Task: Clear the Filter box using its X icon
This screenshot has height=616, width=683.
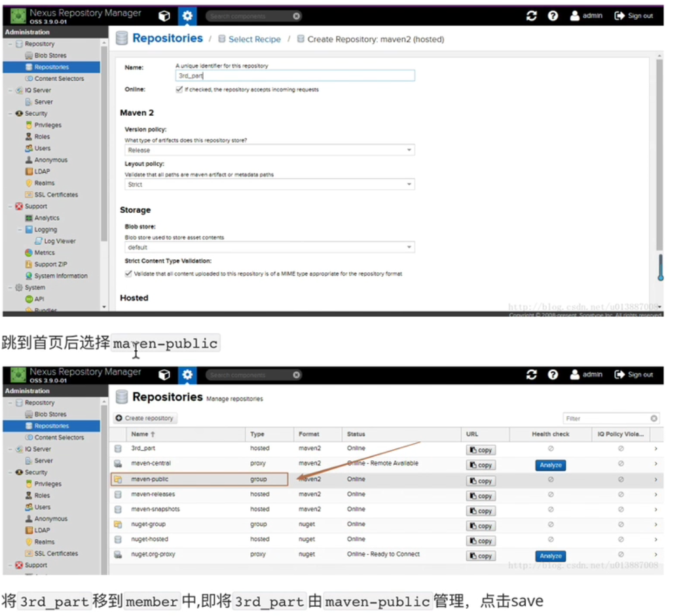Action: coord(654,418)
